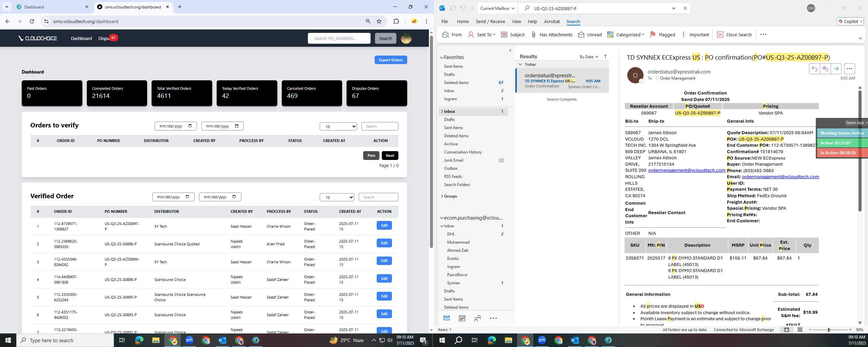Click the Search button beside PO_NUMBER
This screenshot has width=868, height=347.
coord(386,38)
